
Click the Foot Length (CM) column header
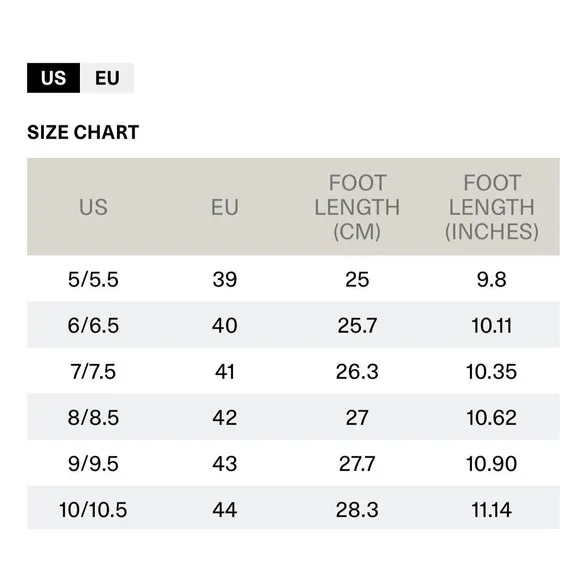coord(357,207)
